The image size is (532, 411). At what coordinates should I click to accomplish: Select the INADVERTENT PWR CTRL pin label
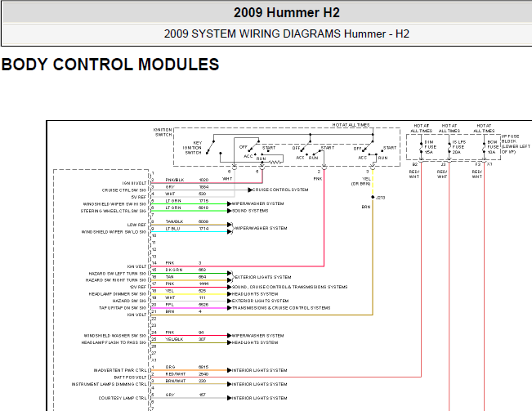click(120, 370)
